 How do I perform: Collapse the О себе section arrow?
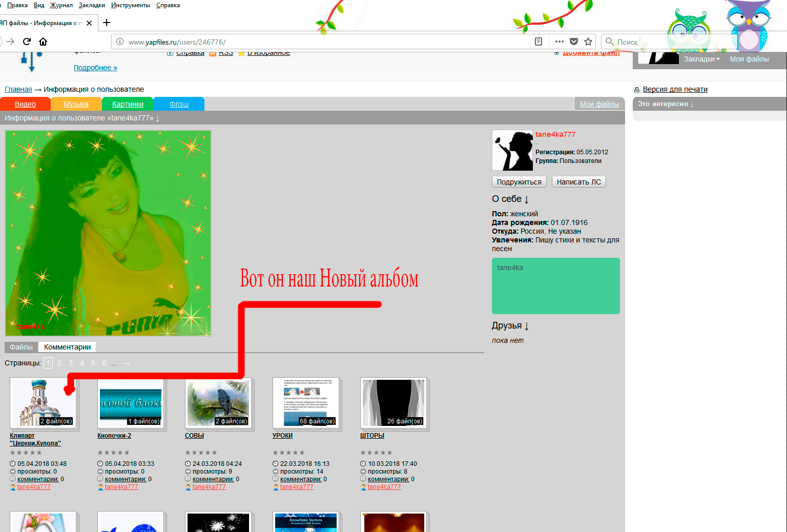click(526, 199)
